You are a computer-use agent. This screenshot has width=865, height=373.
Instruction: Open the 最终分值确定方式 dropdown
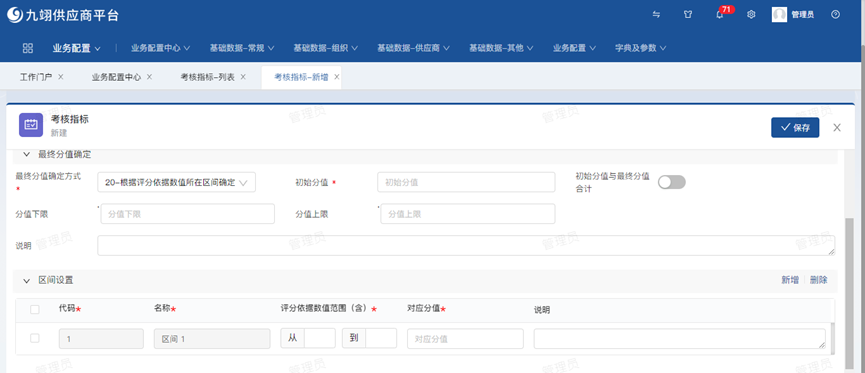(177, 182)
